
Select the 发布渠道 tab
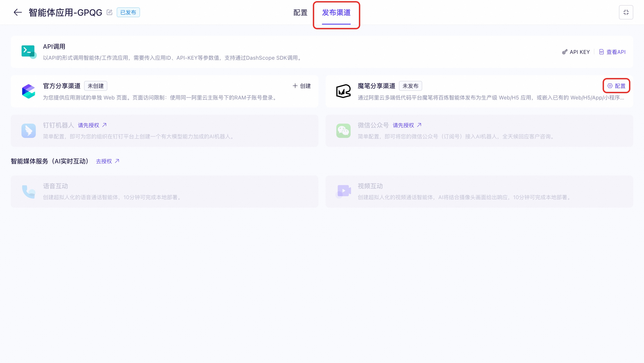(x=336, y=13)
